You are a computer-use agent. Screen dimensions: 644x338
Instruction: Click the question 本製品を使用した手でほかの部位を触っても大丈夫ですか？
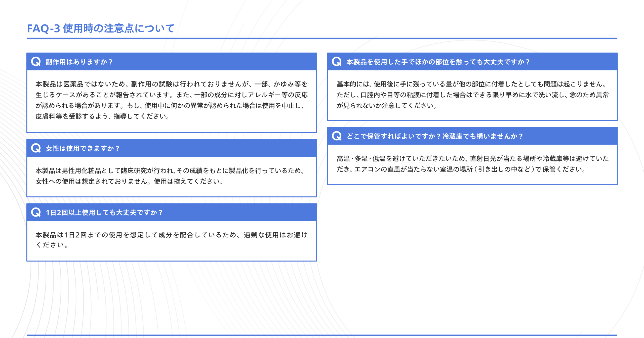[438, 62]
